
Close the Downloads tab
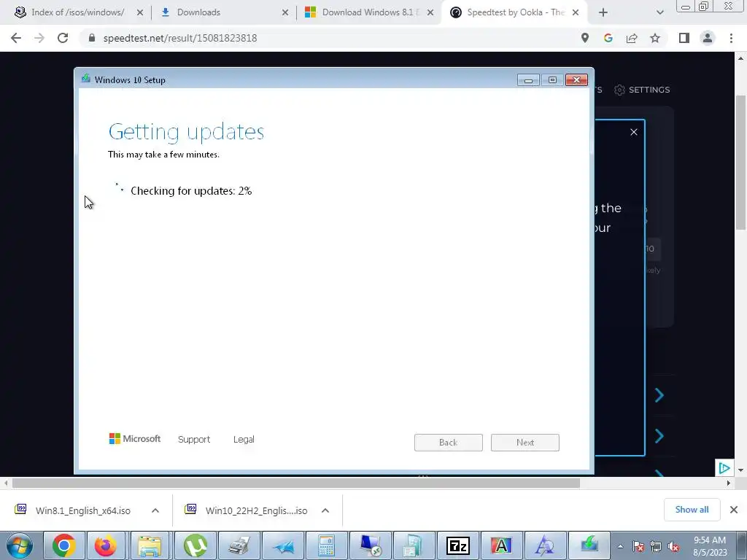pos(285,13)
